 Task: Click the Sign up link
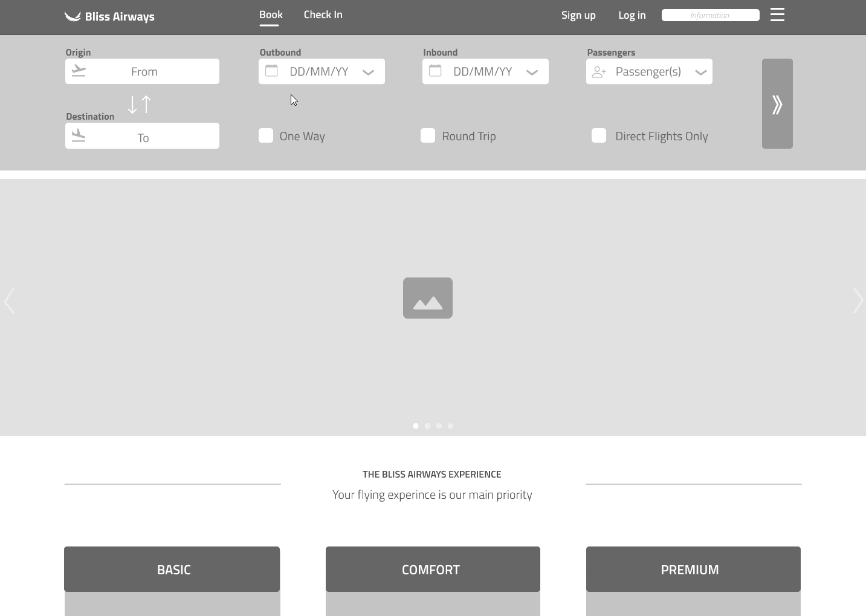click(578, 15)
